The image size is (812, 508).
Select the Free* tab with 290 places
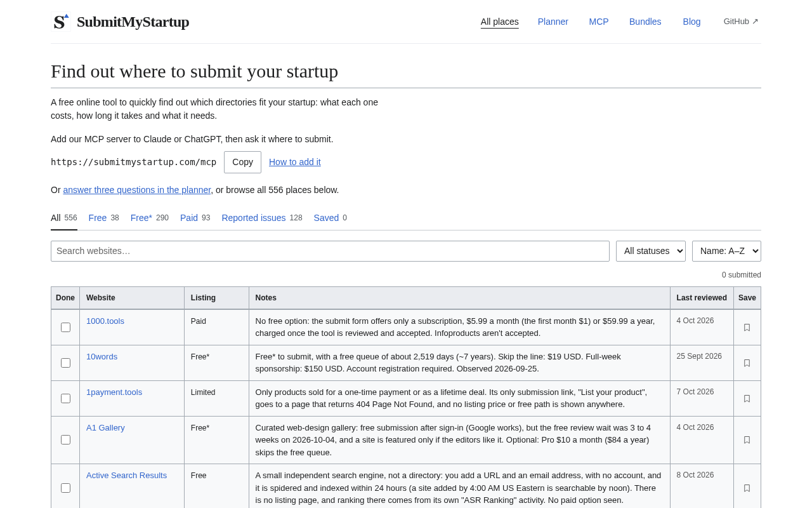pos(150,218)
